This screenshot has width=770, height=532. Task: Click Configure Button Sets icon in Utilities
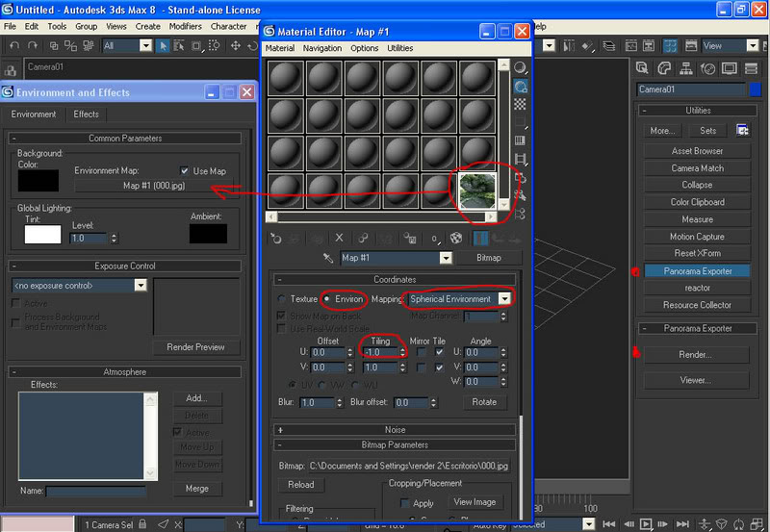coord(742,130)
